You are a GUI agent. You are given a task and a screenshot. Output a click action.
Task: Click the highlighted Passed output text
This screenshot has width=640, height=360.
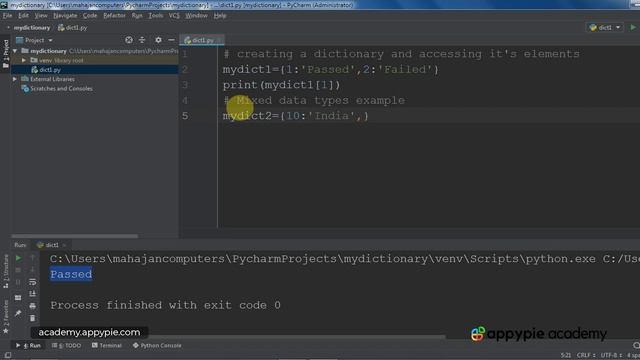pyautogui.click(x=71, y=274)
